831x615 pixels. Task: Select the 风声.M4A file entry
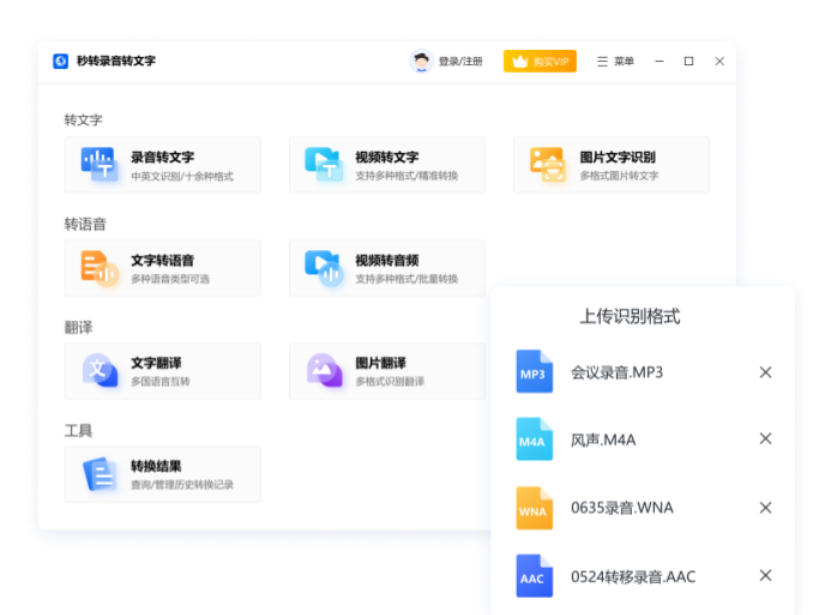tap(603, 440)
